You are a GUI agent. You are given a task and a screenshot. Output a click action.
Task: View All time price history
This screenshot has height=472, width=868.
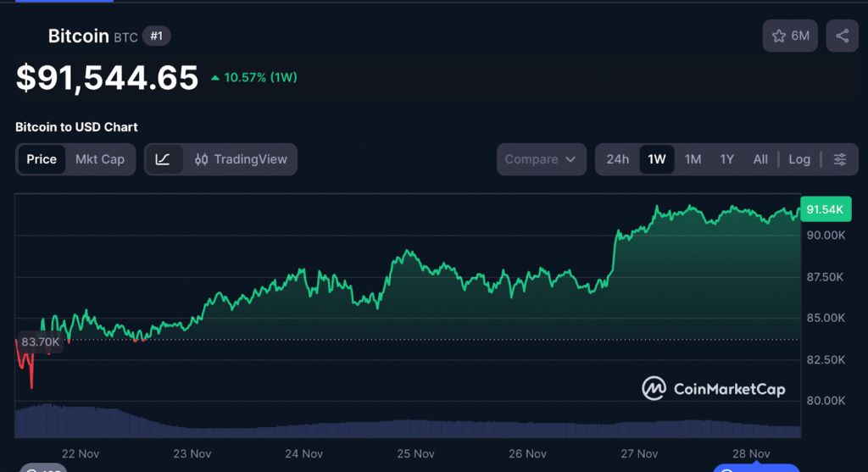(760, 159)
